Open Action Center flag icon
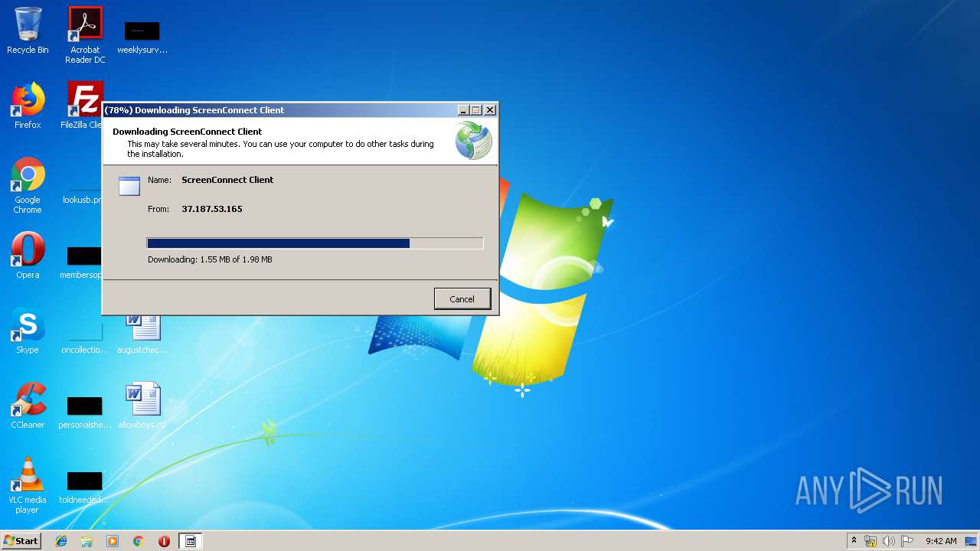The width and height of the screenshot is (980, 551). point(907,541)
